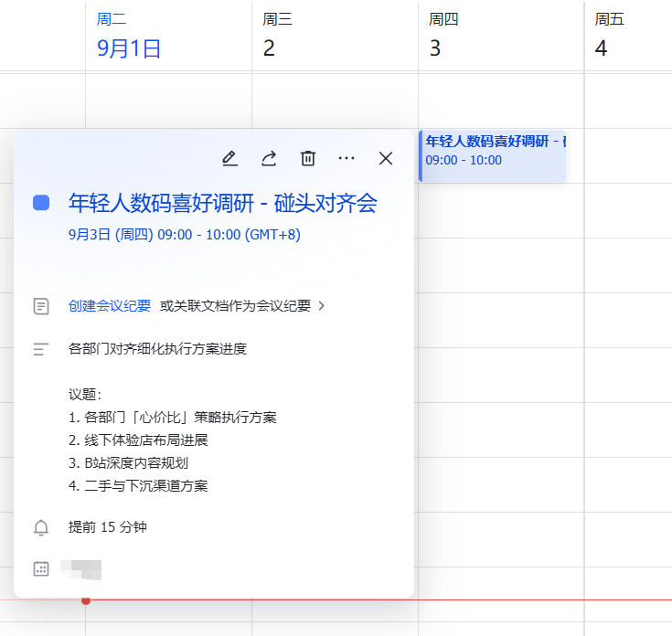
Task: Click the red current-time marker dot
Action: pyautogui.click(x=86, y=600)
